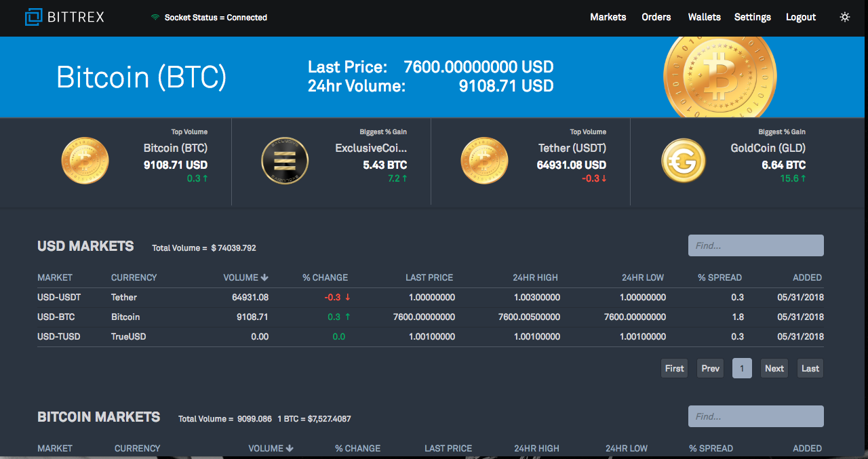Click the Bitcoin Markets Volume sort arrow
This screenshot has height=459, width=868.
290,448
